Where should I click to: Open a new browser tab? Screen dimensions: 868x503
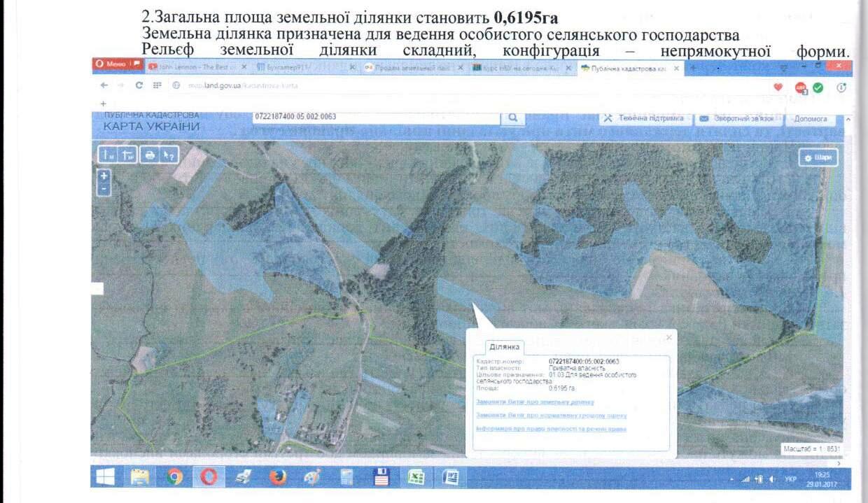pyautogui.click(x=694, y=69)
